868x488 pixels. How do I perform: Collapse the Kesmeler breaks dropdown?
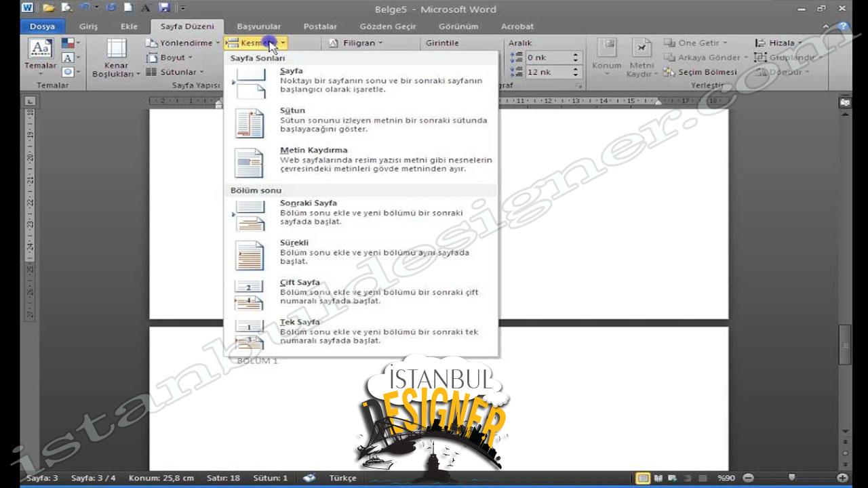pos(256,43)
